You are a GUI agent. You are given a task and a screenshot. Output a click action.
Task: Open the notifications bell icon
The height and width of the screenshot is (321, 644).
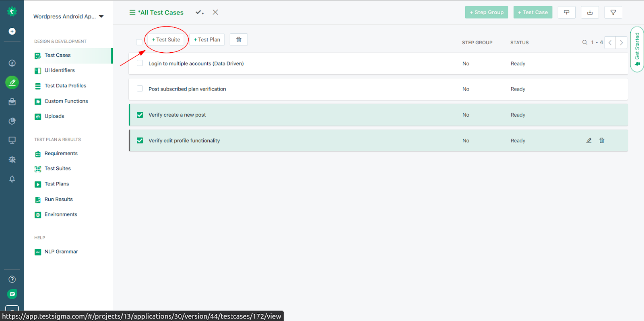(12, 179)
